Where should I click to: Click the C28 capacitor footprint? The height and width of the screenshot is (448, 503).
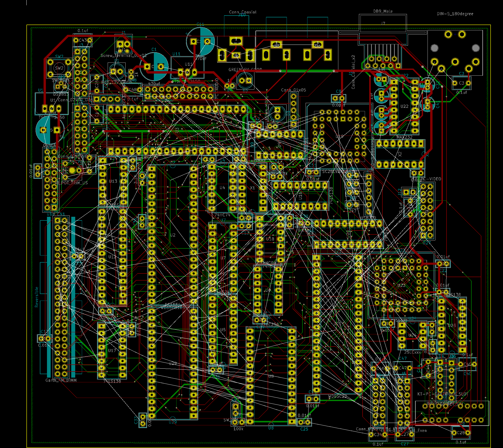click(461, 433)
